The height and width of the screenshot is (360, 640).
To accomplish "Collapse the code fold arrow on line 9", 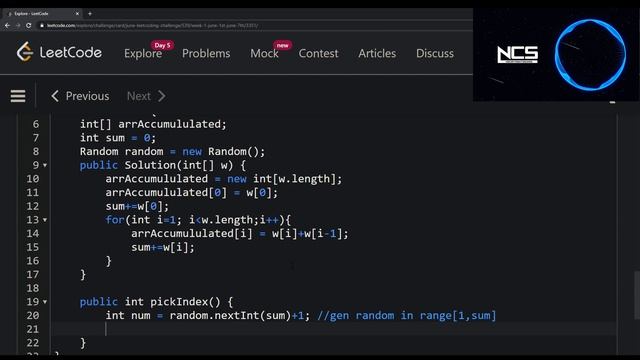I will 45,165.
